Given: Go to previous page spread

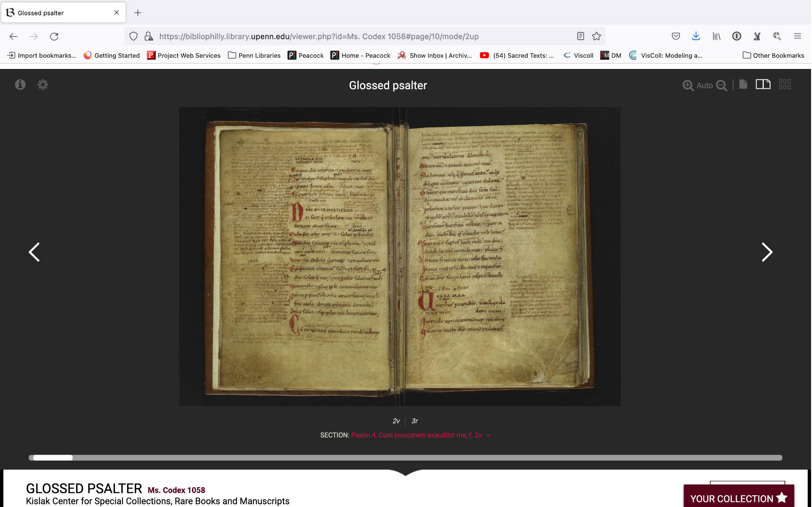Looking at the screenshot, I should [x=34, y=252].
